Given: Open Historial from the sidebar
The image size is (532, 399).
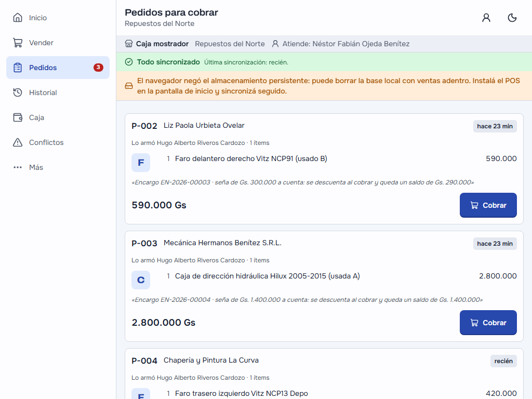Looking at the screenshot, I should tap(58, 92).
